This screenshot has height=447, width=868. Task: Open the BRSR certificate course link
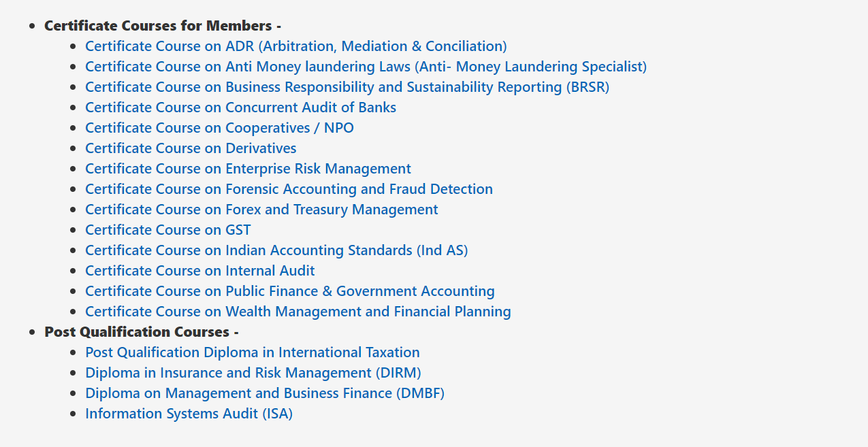coord(347,87)
